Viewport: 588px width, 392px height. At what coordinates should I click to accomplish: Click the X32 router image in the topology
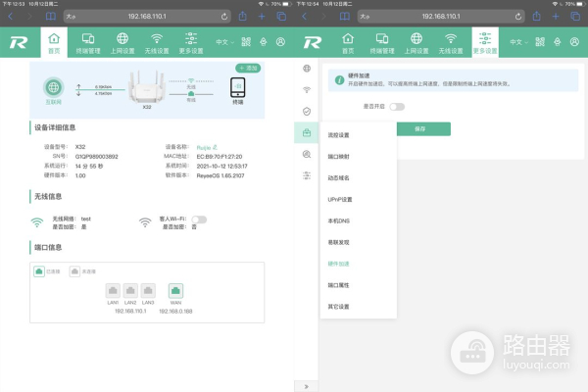tap(147, 87)
